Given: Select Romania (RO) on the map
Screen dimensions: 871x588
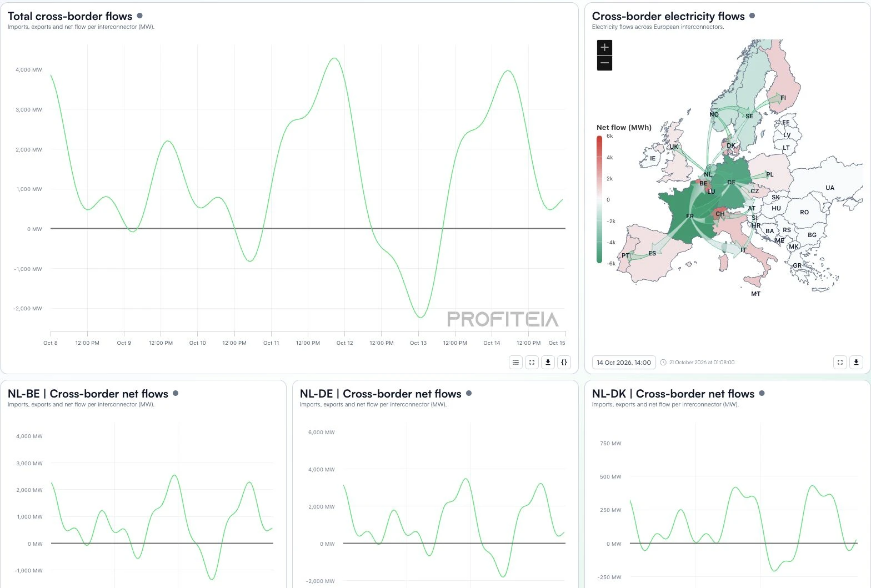Looking at the screenshot, I should (804, 212).
